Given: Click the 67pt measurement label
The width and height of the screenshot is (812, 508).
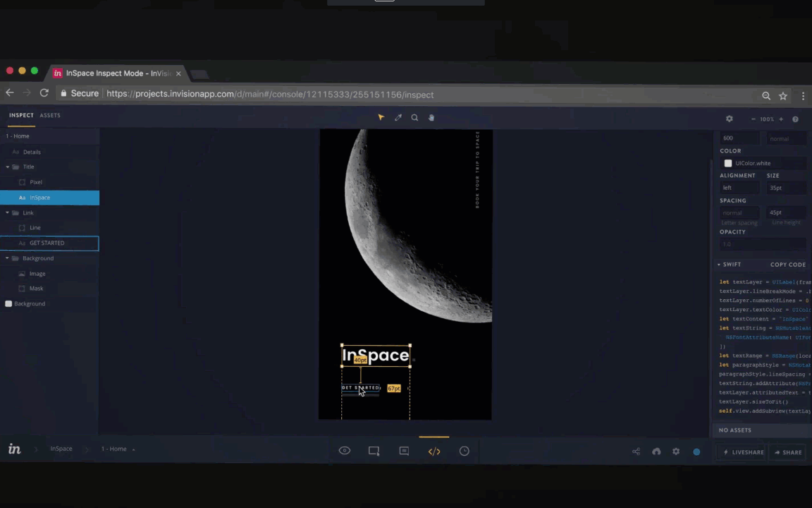Looking at the screenshot, I should [x=394, y=388].
